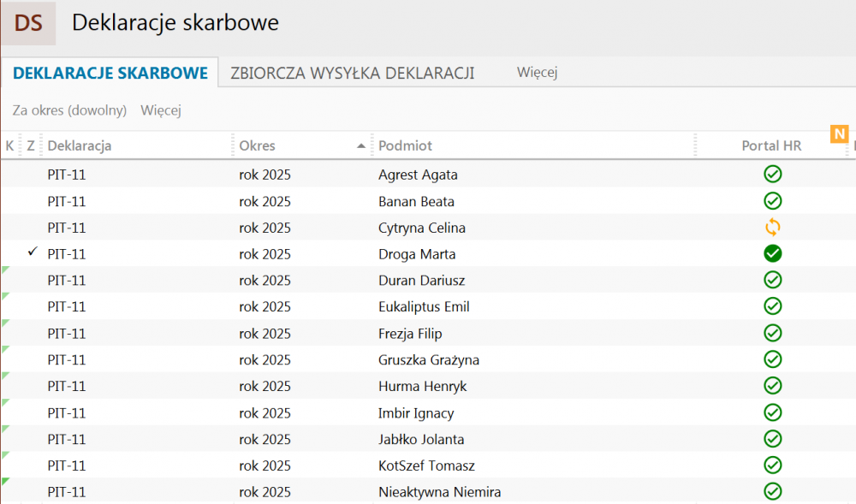Click Portal HR status icon for Eukaliptus Emil
The height and width of the screenshot is (504, 856).
pyautogui.click(x=772, y=307)
